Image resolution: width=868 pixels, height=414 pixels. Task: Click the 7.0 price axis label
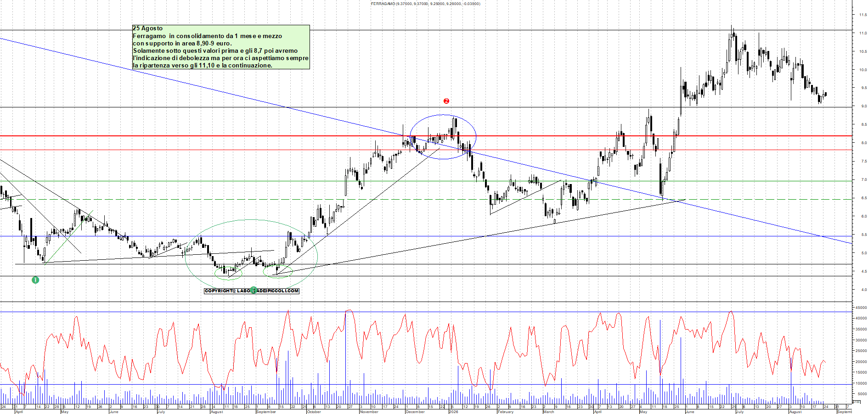point(864,179)
